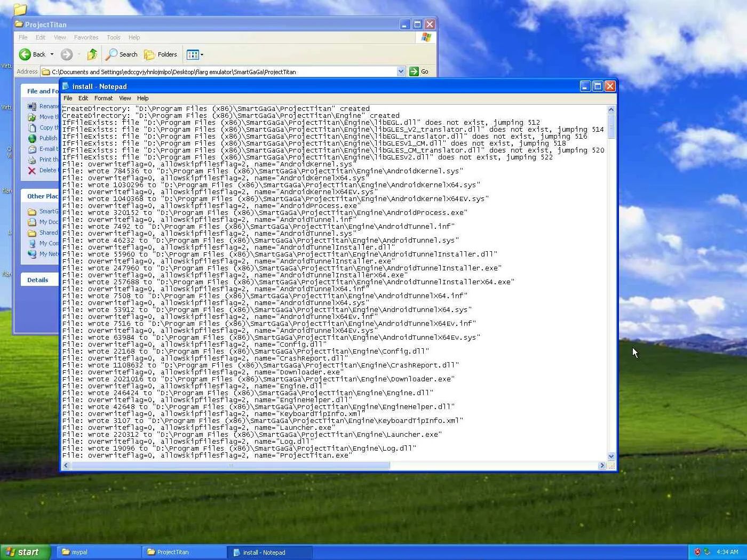Minimize the Notepad window
Image resolution: width=747 pixels, height=560 pixels.
(x=585, y=86)
